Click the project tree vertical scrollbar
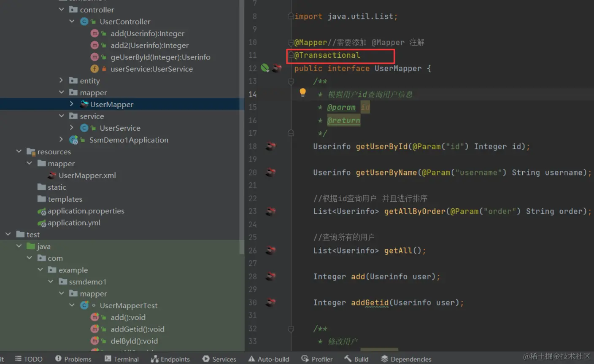 tap(242, 127)
